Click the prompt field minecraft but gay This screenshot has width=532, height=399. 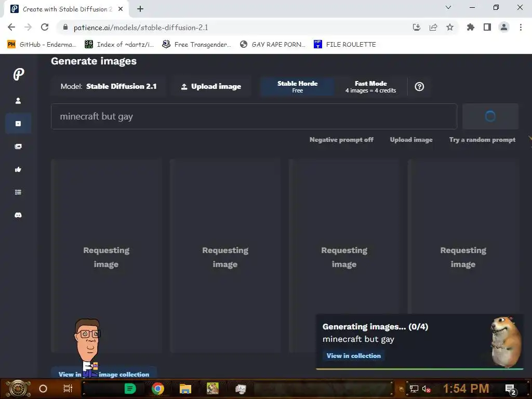(x=254, y=116)
